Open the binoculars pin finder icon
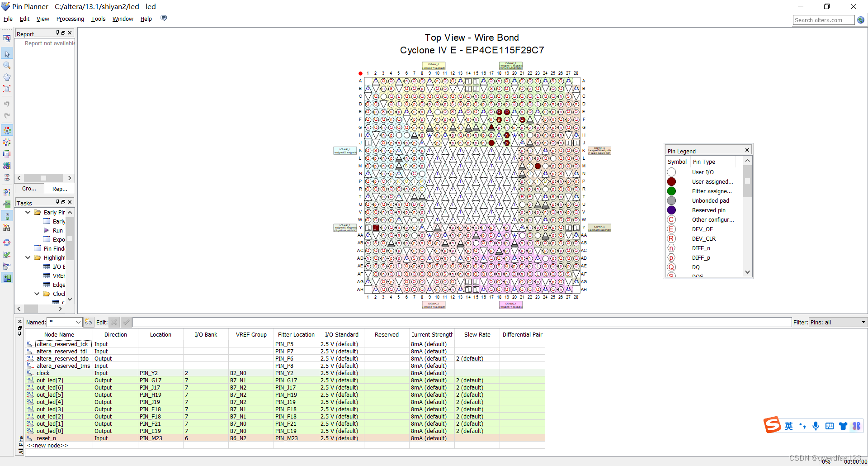Image resolution: width=868 pixels, height=466 pixels. [7, 228]
